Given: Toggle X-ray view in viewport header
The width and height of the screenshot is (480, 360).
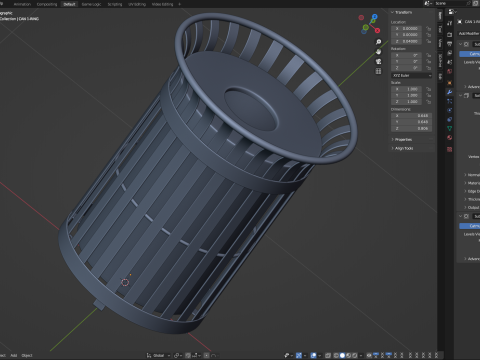Looking at the screenshot, I should pyautogui.click(x=328, y=355).
